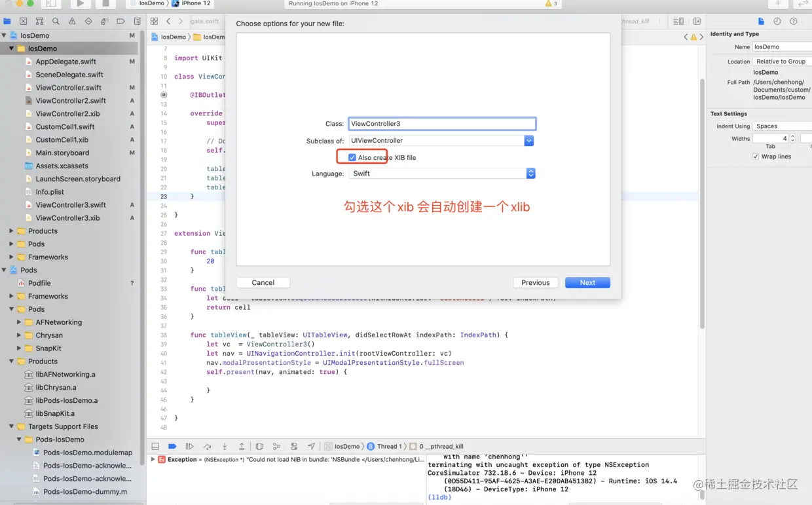Expand Frameworks folder under Pods project
The height and width of the screenshot is (505, 812).
[x=11, y=296]
